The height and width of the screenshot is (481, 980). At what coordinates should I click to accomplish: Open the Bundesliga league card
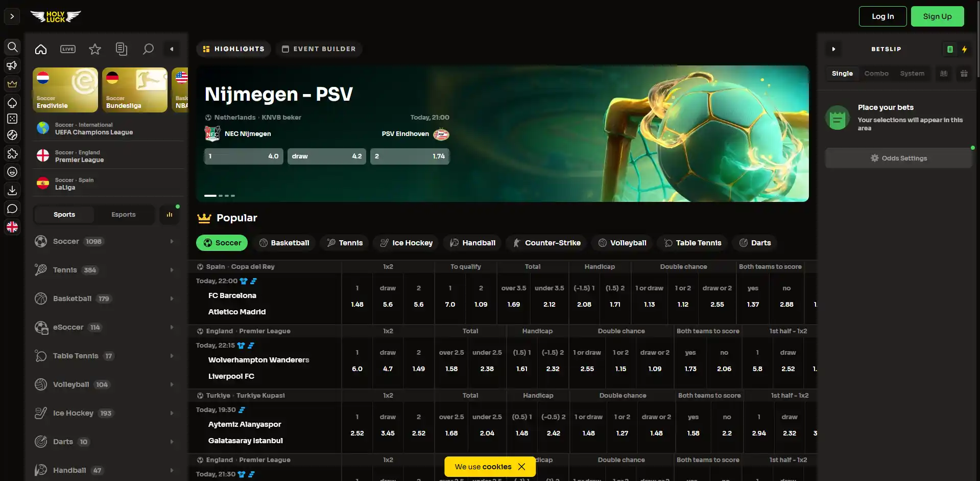click(x=135, y=90)
